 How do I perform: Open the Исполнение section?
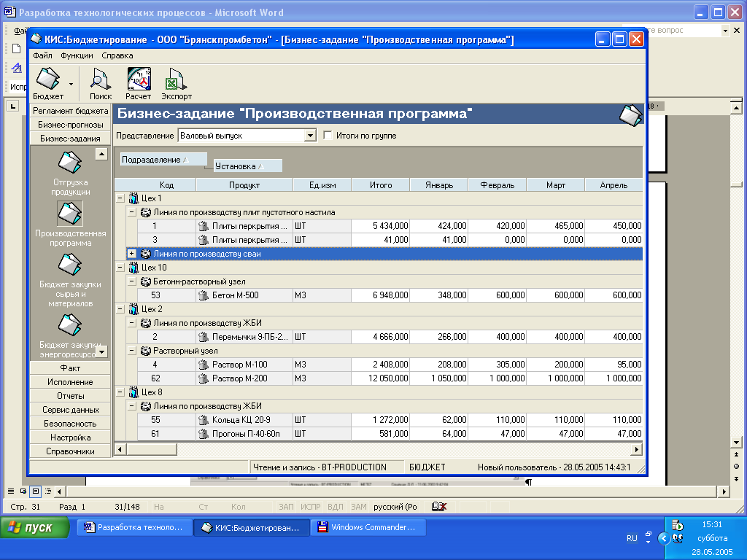pyautogui.click(x=71, y=382)
